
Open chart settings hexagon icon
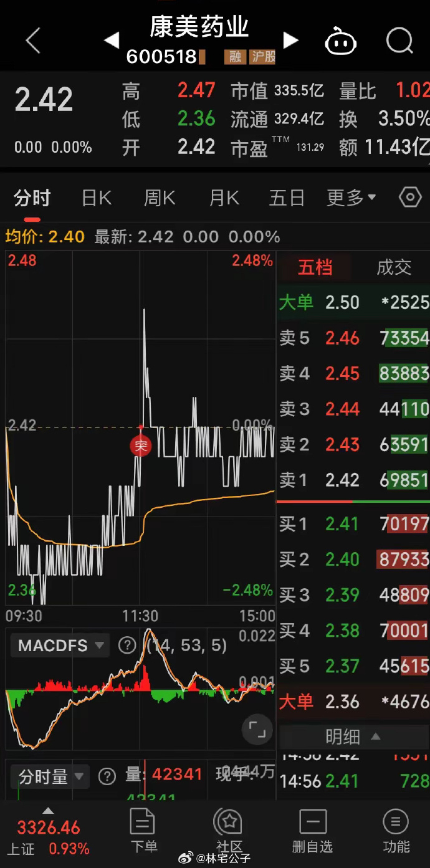[410, 198]
